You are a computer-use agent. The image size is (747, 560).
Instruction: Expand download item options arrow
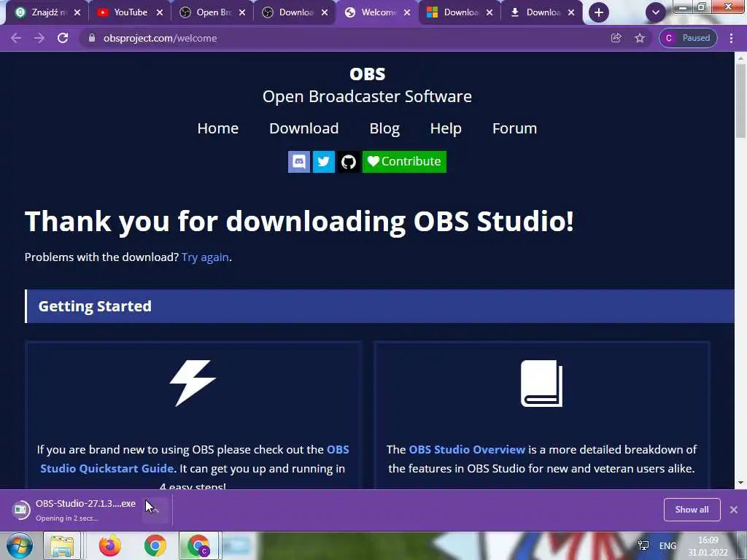(x=155, y=510)
